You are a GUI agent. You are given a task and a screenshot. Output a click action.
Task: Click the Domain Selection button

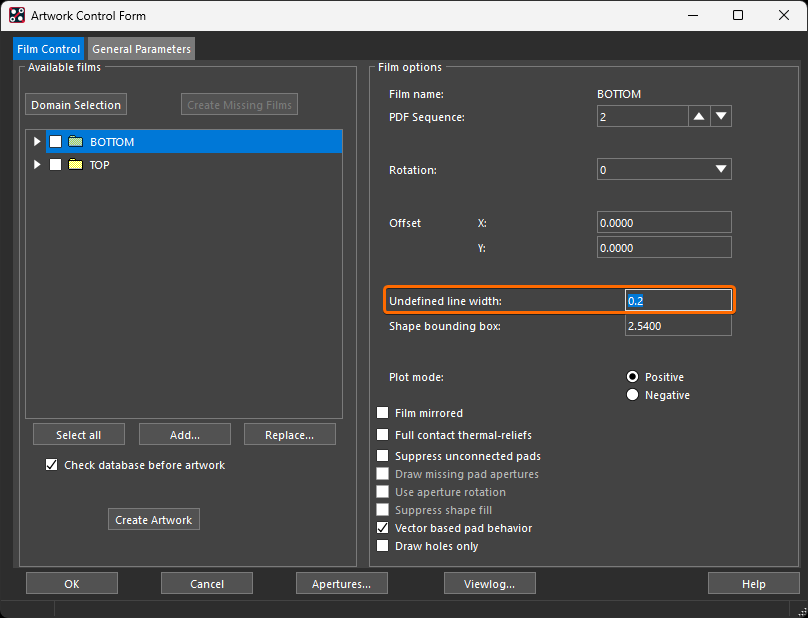pos(76,105)
